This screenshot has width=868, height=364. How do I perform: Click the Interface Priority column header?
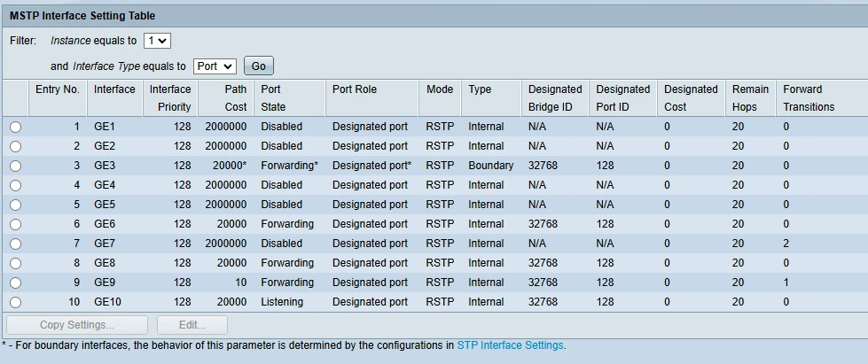[x=170, y=98]
